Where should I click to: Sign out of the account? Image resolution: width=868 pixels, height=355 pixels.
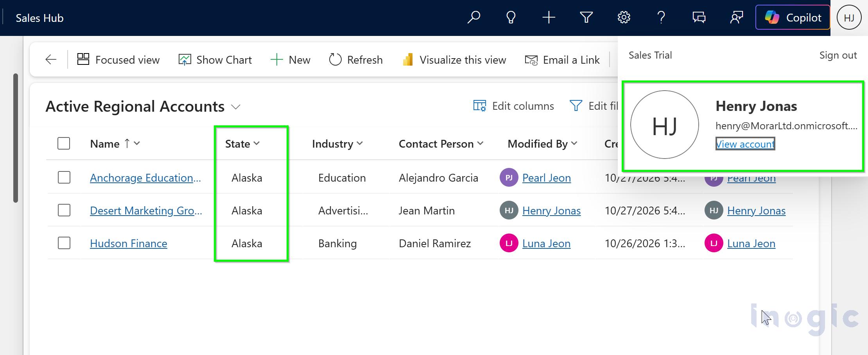click(x=838, y=55)
